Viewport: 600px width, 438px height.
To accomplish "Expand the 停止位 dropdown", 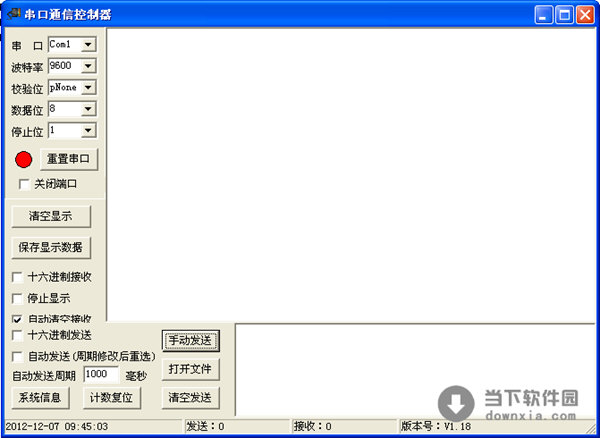I will (88, 130).
